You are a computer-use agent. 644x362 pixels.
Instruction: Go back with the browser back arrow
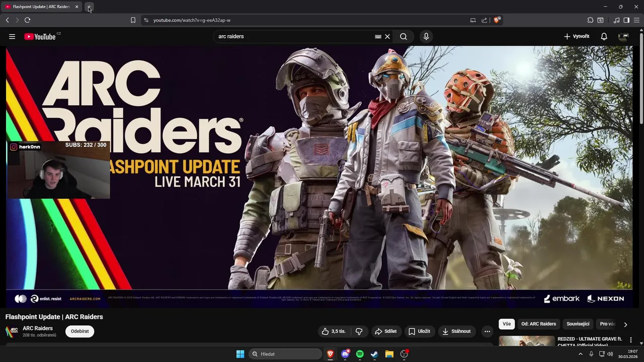pyautogui.click(x=7, y=20)
